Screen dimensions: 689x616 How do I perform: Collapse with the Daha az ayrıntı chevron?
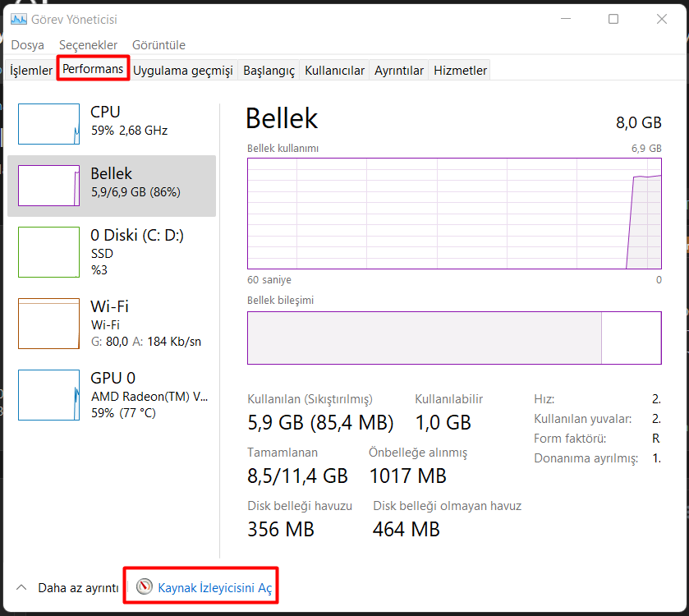(x=22, y=588)
